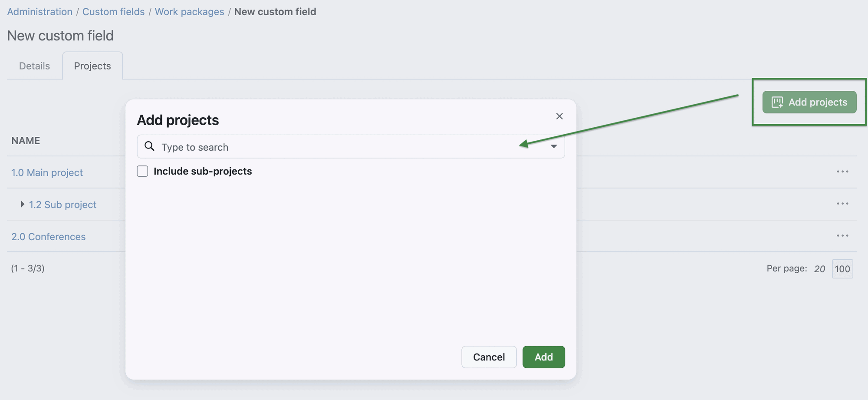Switch to the Details tab
Screen dimensions: 868x400
pos(34,66)
